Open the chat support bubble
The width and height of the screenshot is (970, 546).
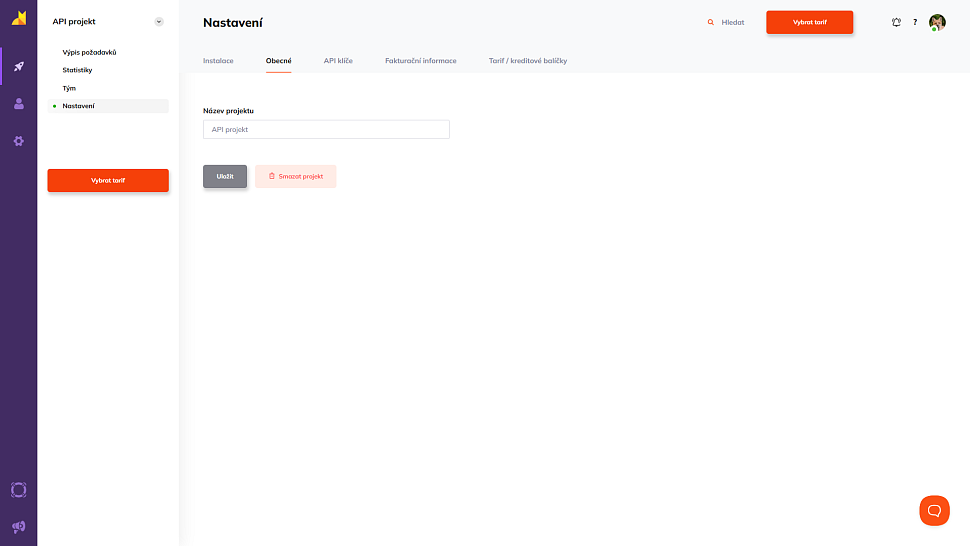[x=934, y=511]
